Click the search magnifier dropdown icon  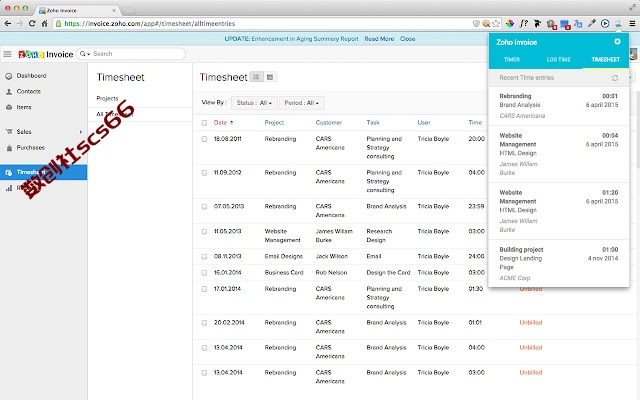coord(84,54)
